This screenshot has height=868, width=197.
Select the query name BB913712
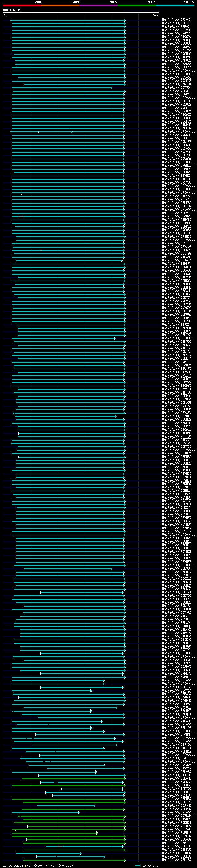[11, 10]
